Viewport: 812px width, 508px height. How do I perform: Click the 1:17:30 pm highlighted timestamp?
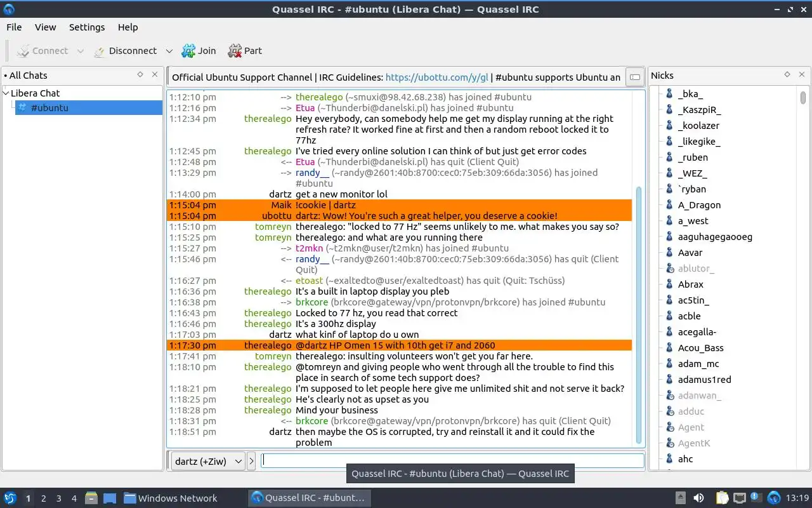pos(192,345)
